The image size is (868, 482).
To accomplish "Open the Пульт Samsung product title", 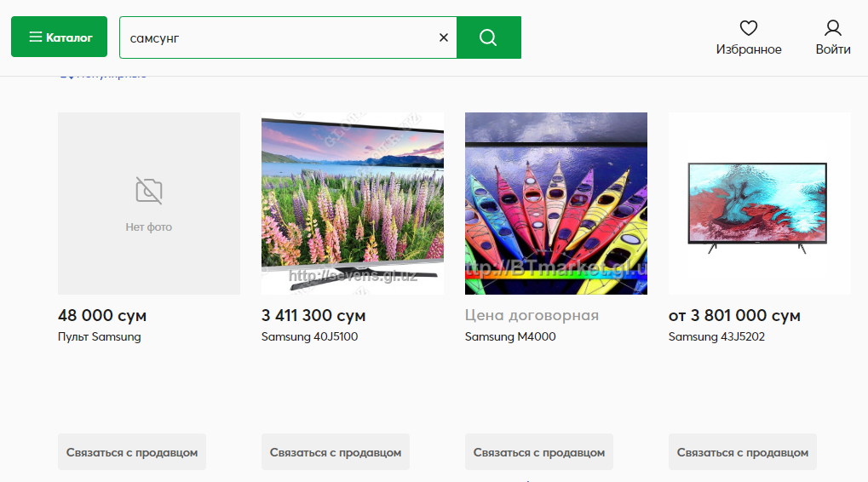I will [x=100, y=336].
